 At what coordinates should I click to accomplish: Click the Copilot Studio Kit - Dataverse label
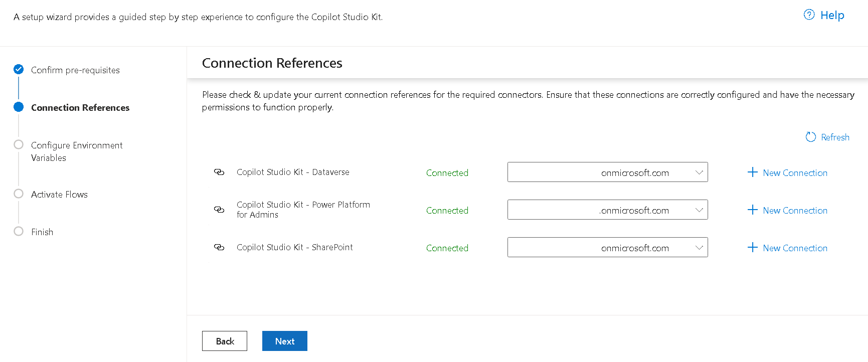click(293, 172)
